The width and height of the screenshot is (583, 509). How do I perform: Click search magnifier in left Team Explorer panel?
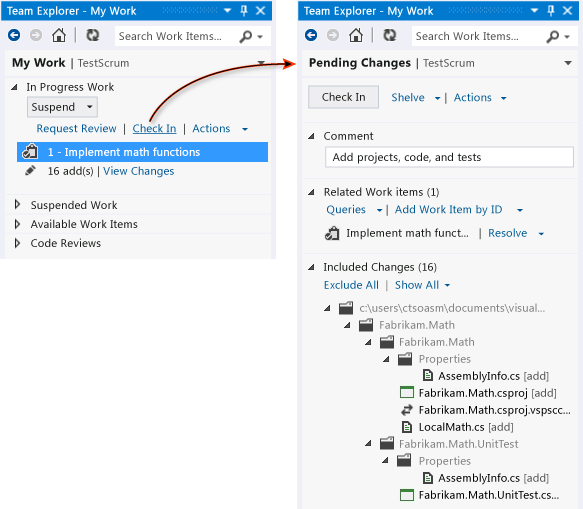point(246,36)
